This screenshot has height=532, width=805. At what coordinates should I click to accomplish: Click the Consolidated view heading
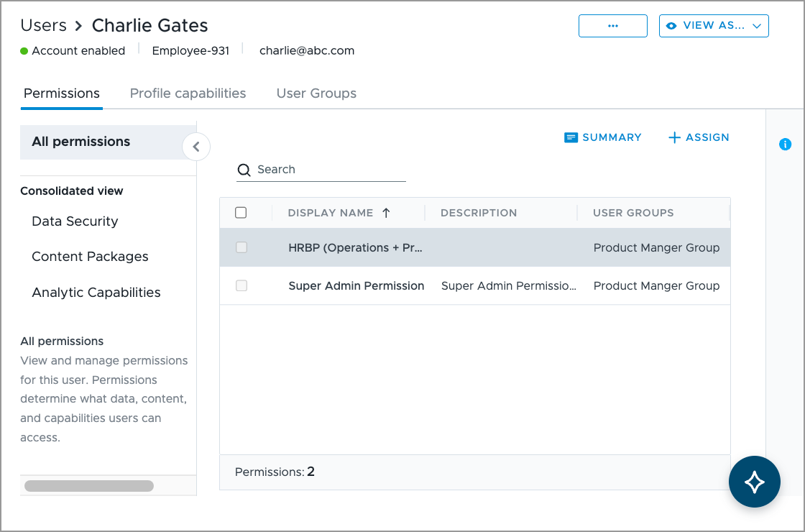tap(72, 191)
